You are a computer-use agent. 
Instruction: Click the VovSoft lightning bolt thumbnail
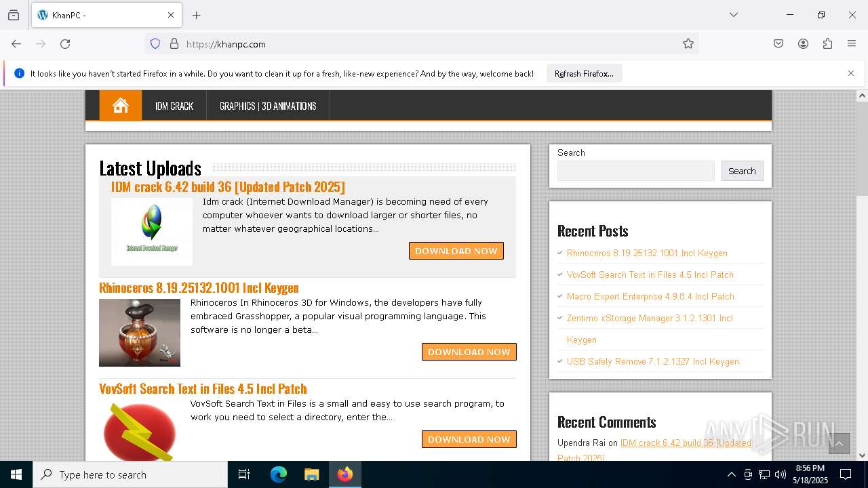pos(140,430)
